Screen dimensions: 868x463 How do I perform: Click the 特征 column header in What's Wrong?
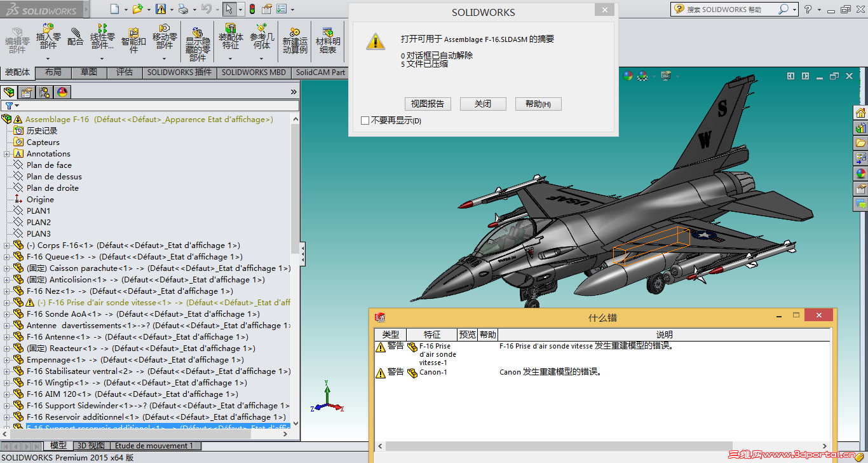click(x=432, y=335)
